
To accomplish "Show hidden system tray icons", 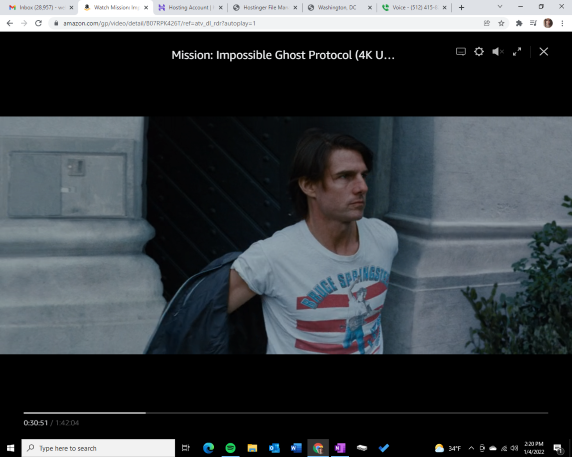I will click(x=471, y=448).
